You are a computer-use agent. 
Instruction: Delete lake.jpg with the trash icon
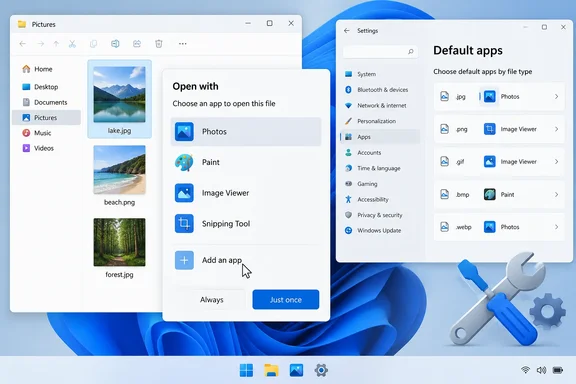[159, 44]
